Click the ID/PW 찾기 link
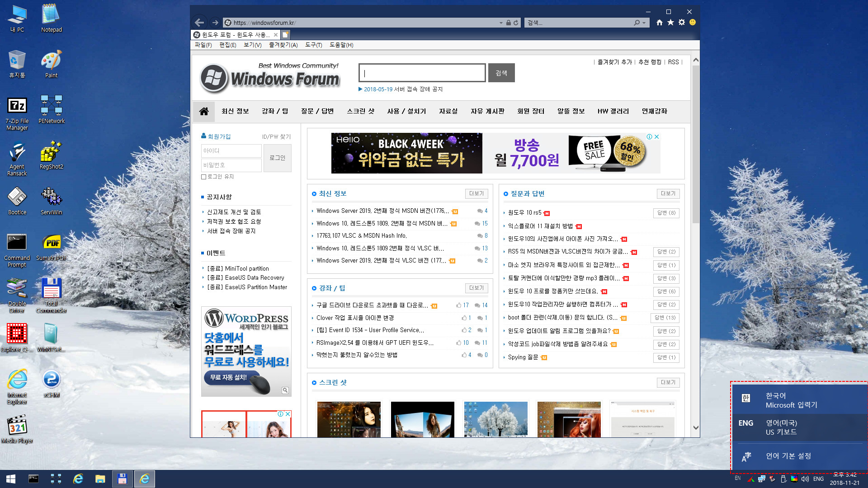Screen dimensions: 868x488 (277, 136)
